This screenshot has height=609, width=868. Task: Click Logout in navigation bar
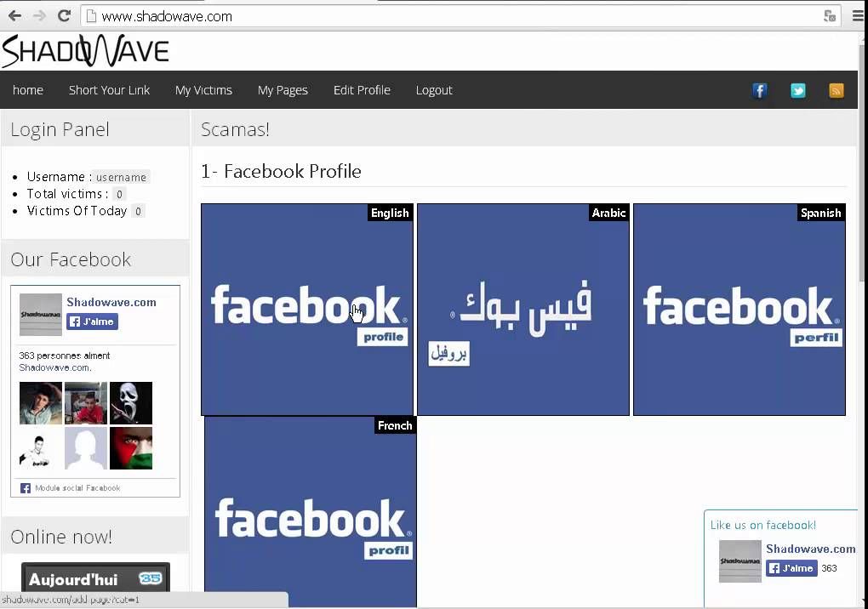point(434,90)
